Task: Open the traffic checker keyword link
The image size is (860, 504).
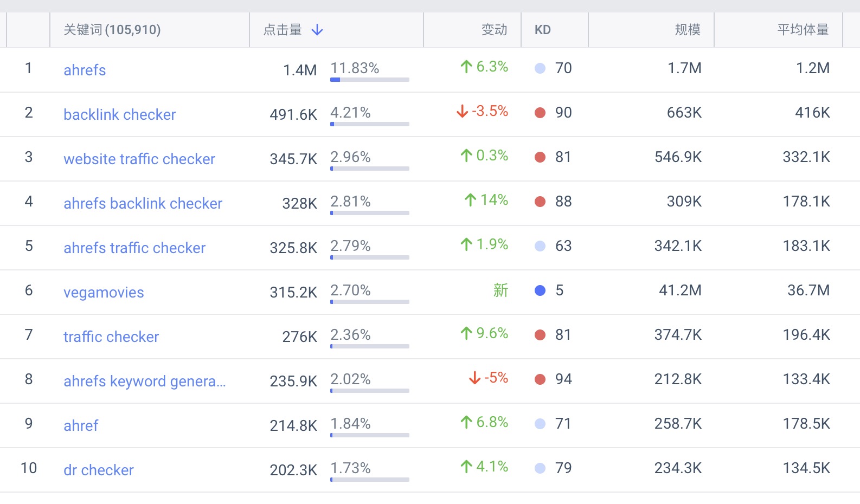Action: (111, 337)
